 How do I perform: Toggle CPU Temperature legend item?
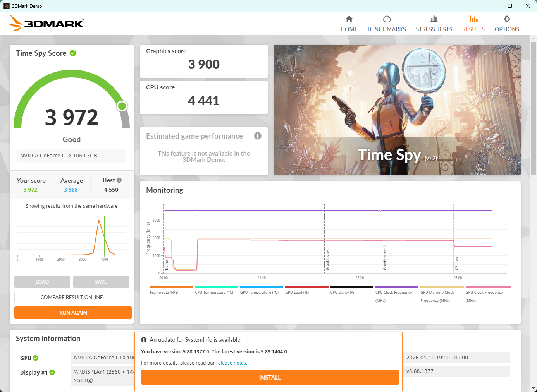click(x=216, y=291)
